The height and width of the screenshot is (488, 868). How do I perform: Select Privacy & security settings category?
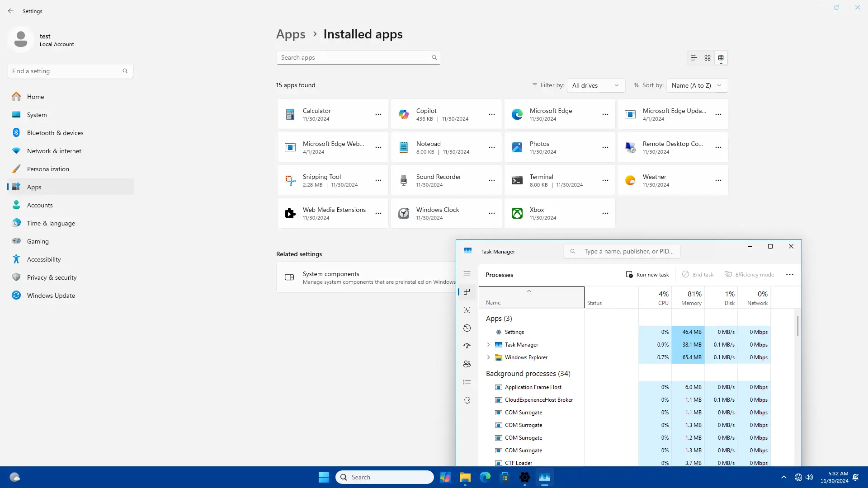click(52, 277)
